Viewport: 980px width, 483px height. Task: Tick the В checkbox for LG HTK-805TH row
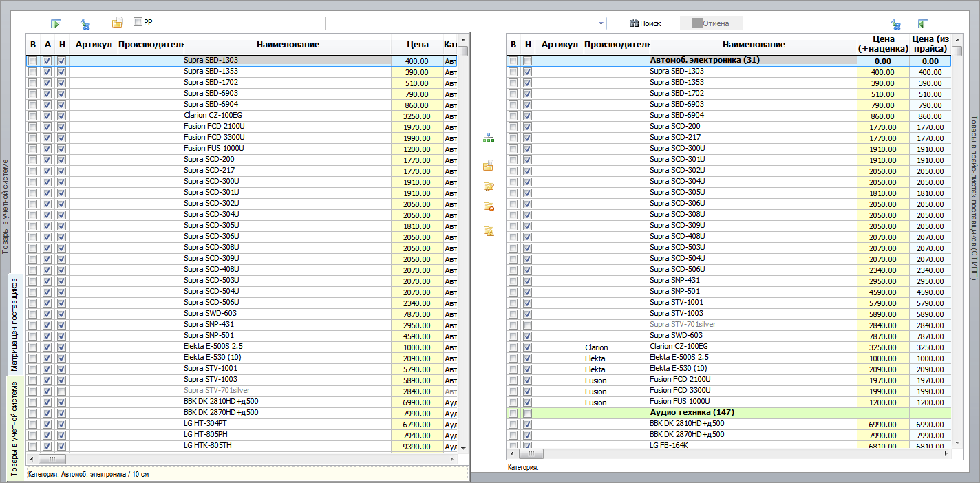pyautogui.click(x=33, y=447)
